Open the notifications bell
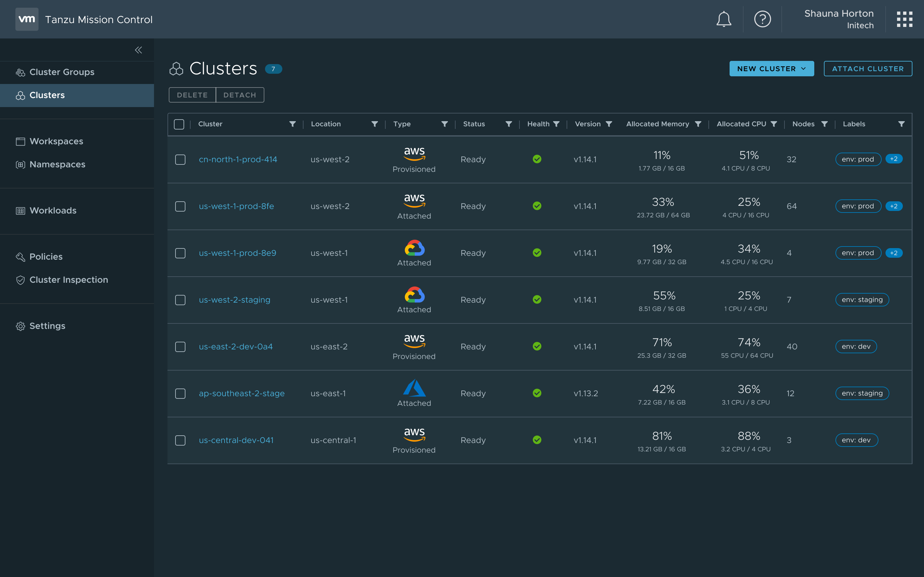The image size is (924, 577). point(723,19)
